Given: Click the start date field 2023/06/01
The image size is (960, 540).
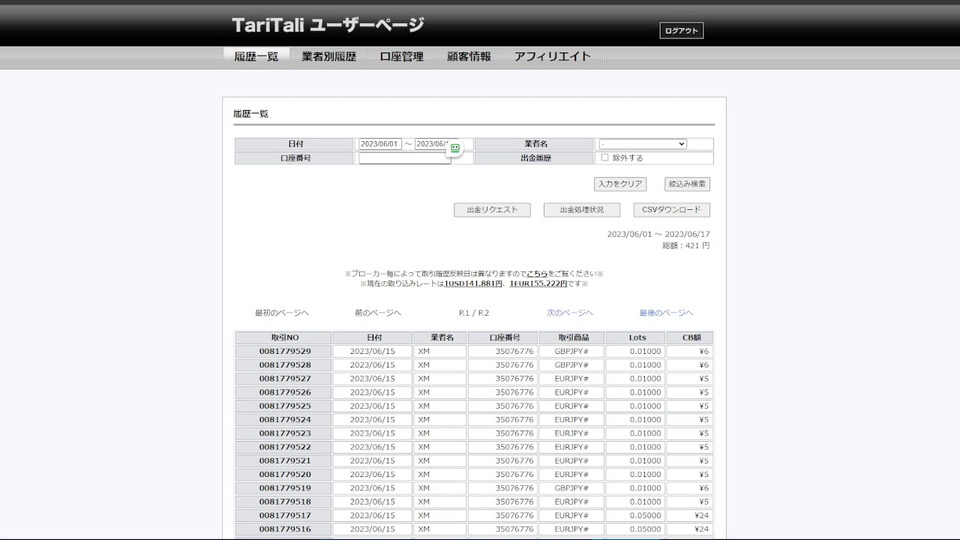Looking at the screenshot, I should 380,144.
